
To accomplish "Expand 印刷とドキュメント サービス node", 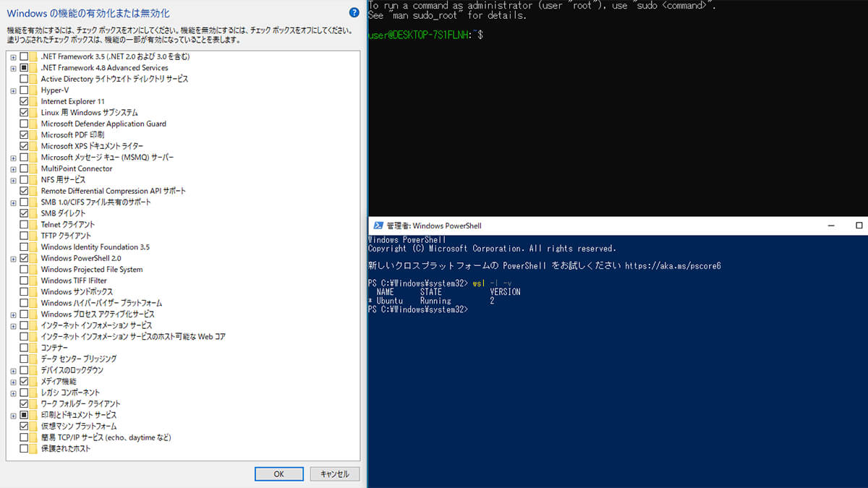I will point(13,415).
